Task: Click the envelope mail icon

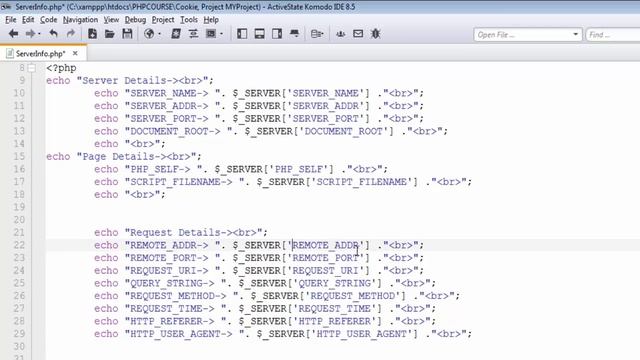Action: coord(358,34)
